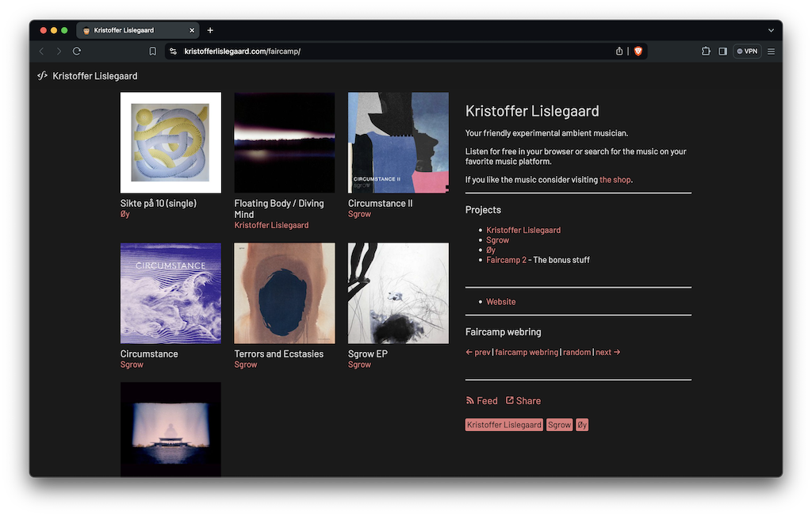The height and width of the screenshot is (516, 812).
Task: Click the Terrors and Ecstasies album title
Action: click(x=278, y=354)
